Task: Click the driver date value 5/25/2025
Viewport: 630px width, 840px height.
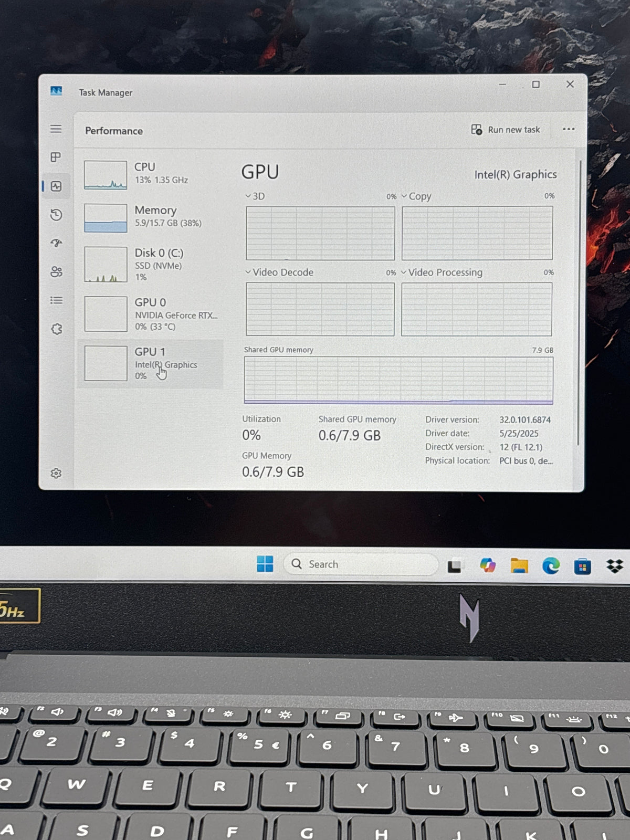Action: 519,434
